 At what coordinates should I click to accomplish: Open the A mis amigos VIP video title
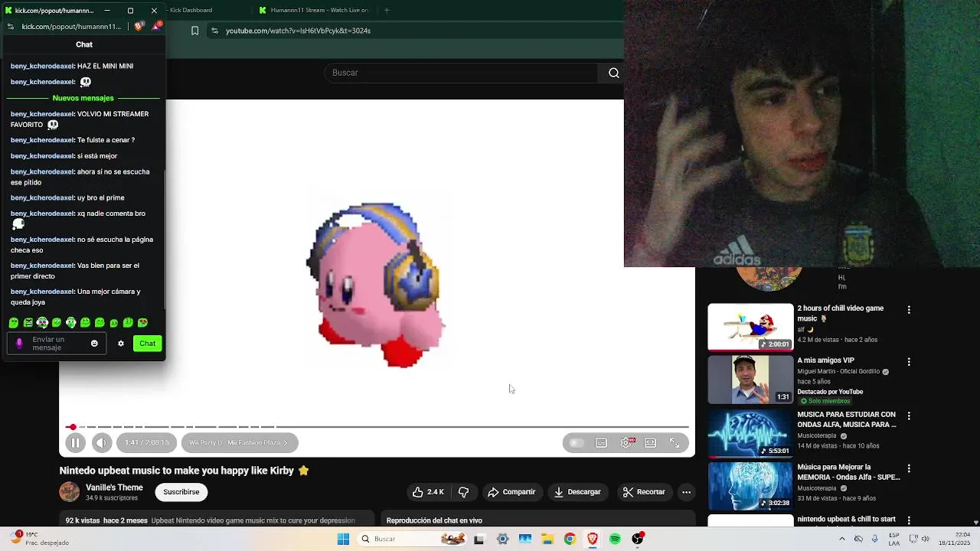click(825, 360)
